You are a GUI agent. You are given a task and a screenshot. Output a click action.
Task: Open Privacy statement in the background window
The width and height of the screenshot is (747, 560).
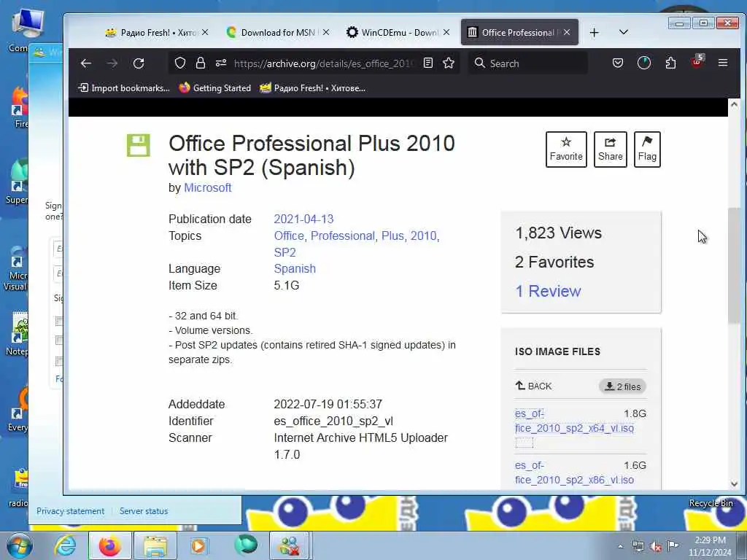(71, 511)
